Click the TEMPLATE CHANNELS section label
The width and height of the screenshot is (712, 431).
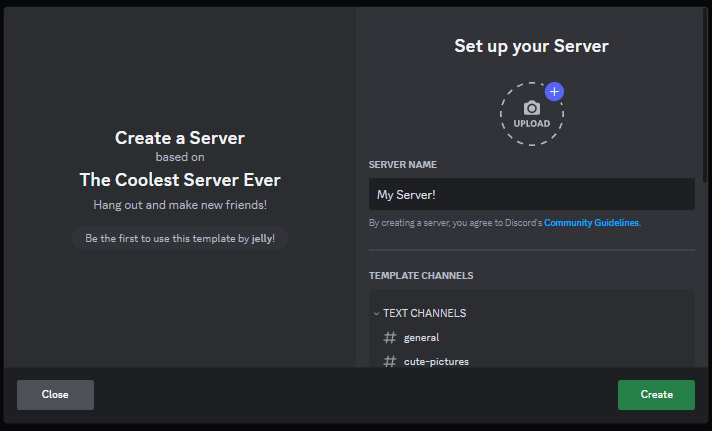[x=421, y=276]
